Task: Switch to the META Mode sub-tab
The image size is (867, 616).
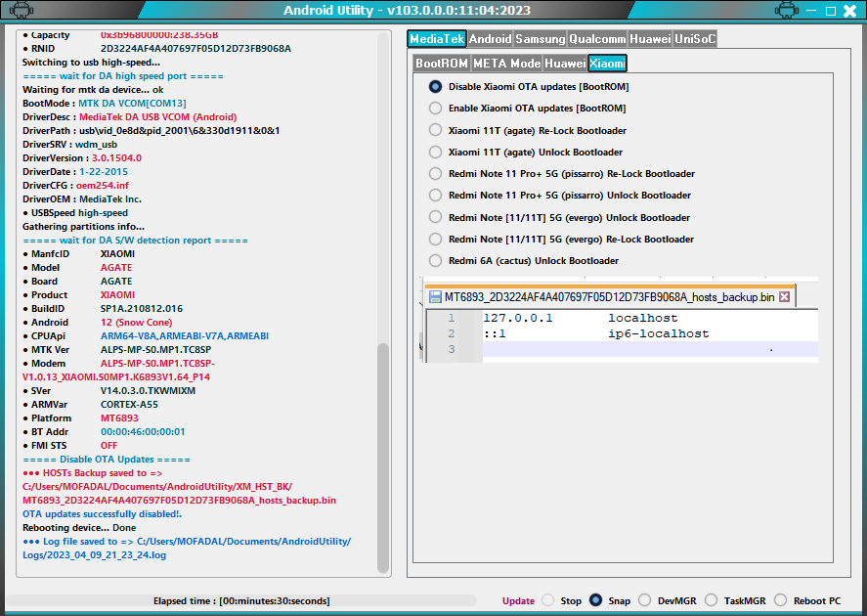Action: pyautogui.click(x=507, y=64)
